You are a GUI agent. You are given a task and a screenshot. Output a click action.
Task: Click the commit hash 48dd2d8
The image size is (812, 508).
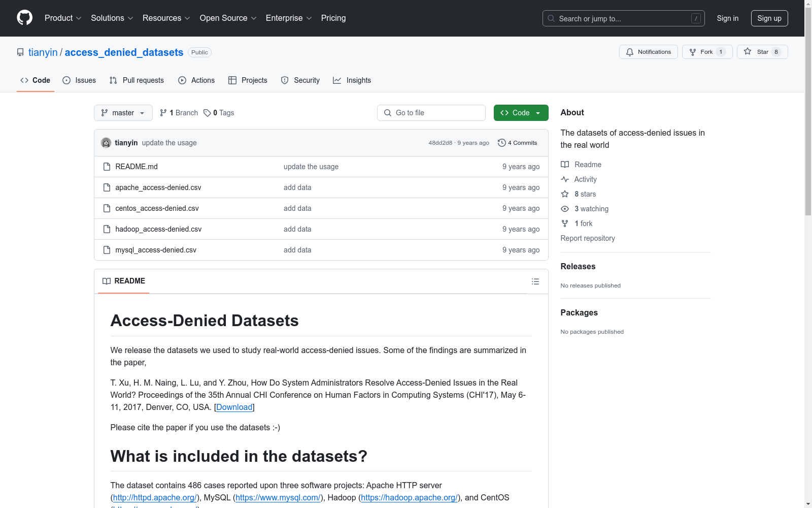441,143
